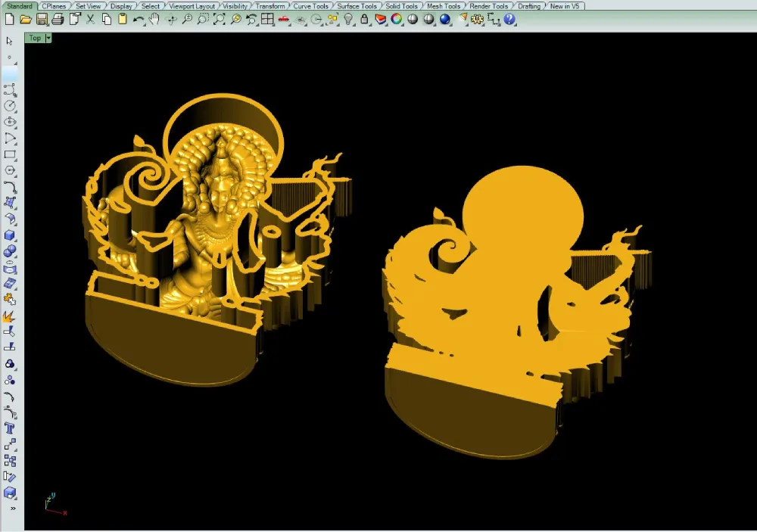This screenshot has height=532, width=757.
Task: Open the Solid Tools tab
Action: pos(402,6)
